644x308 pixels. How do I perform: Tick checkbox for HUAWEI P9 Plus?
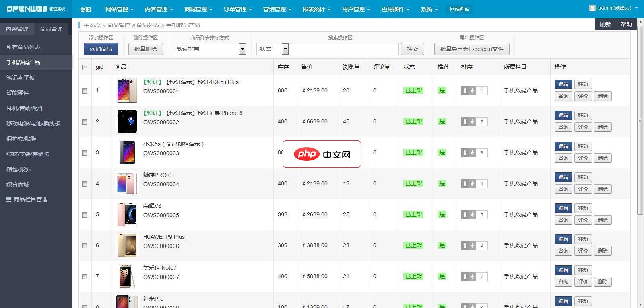pos(85,246)
